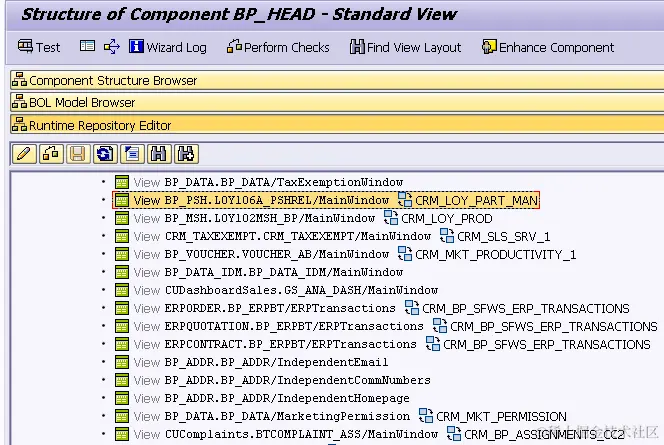The image size is (664, 445).
Task: Click the binoculars find next icon
Action: tap(186, 154)
